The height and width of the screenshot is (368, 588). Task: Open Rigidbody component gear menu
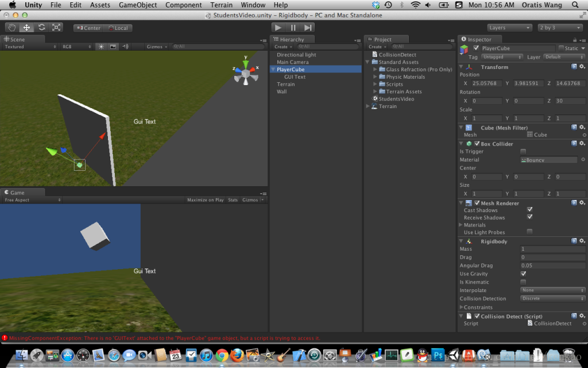[582, 241]
